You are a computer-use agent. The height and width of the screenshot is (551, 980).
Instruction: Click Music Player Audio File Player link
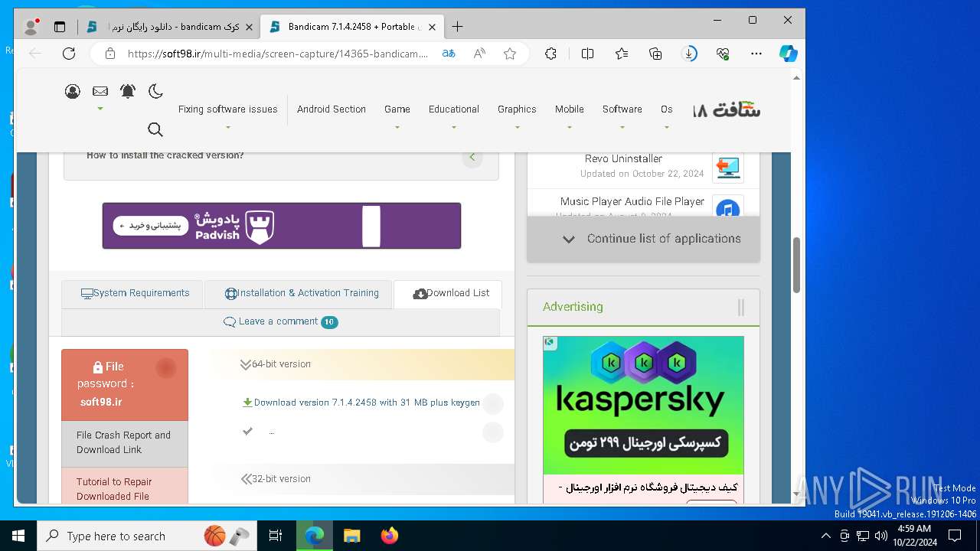tap(632, 202)
